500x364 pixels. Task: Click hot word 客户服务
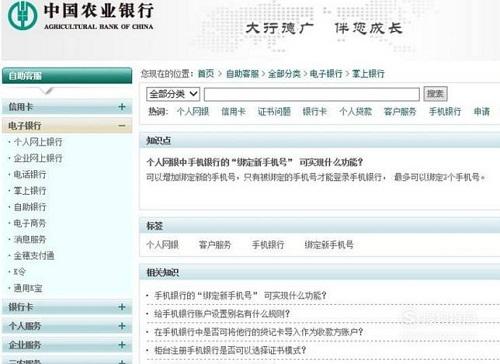coord(400,111)
